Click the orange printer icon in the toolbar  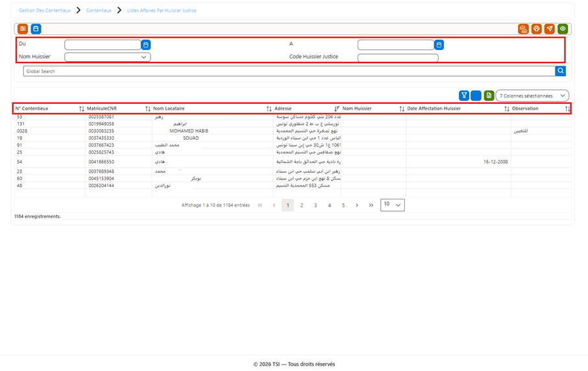537,29
